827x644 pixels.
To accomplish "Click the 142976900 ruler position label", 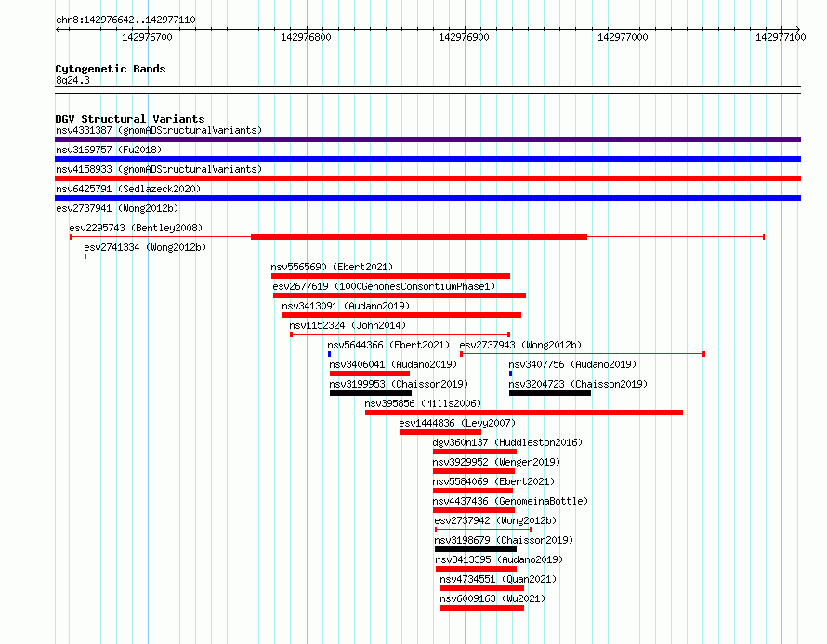I will 464,37.
